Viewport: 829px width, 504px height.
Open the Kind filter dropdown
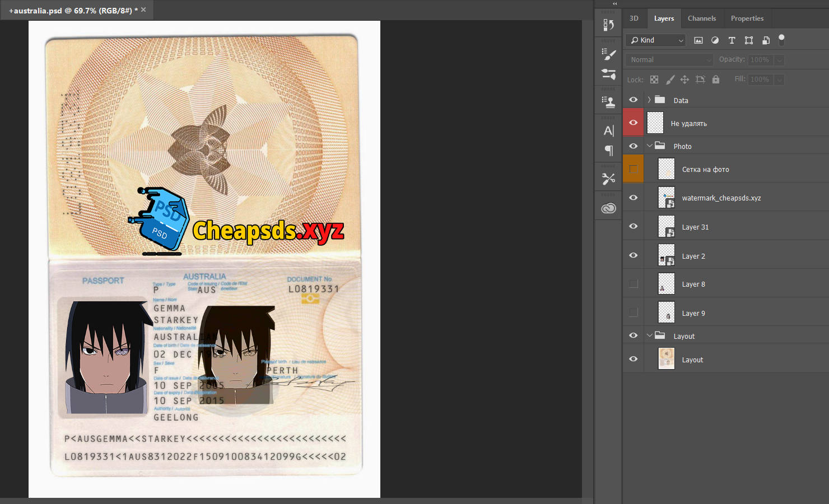655,40
